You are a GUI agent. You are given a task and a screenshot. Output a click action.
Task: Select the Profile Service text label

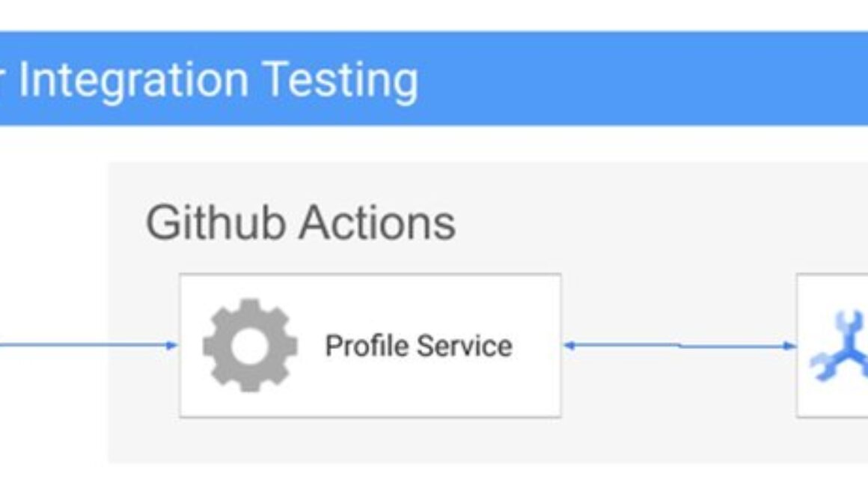pyautogui.click(x=418, y=346)
